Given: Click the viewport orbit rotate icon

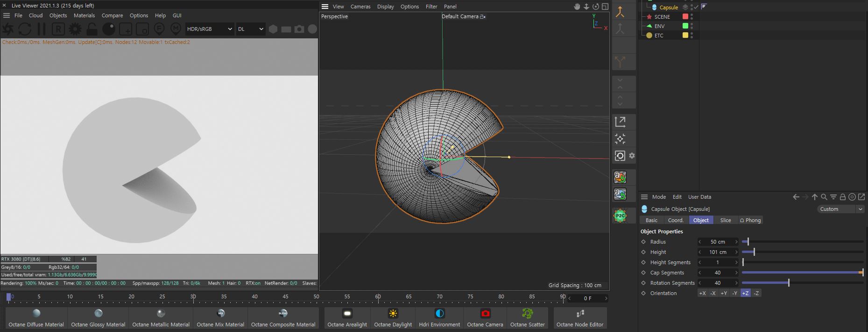Looking at the screenshot, I should 596,7.
